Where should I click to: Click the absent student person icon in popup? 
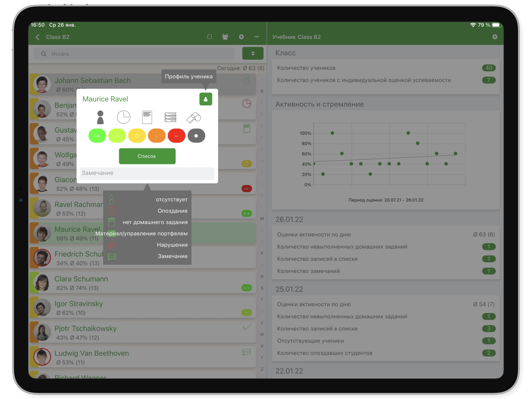click(x=100, y=117)
